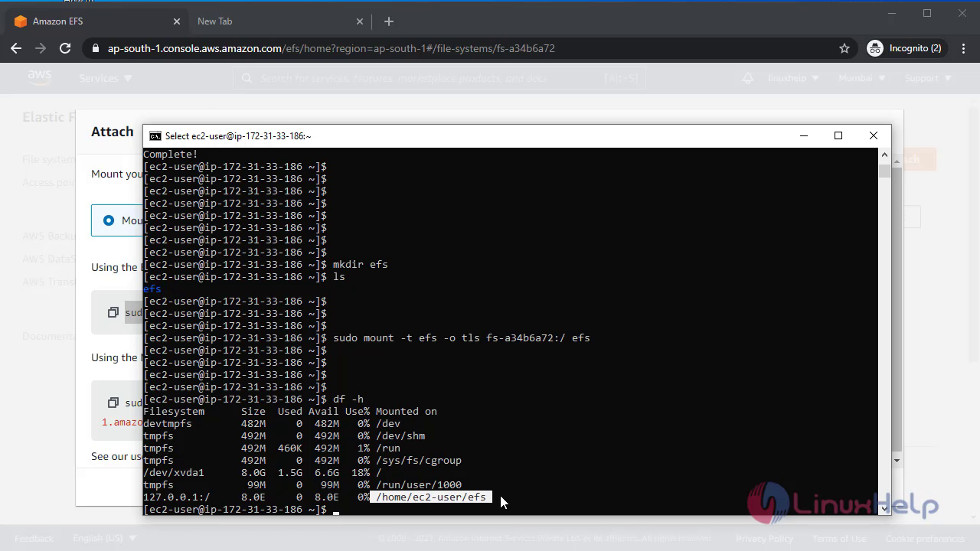Bookmark this page with the star icon
The height and width of the screenshot is (551, 980).
(x=844, y=48)
